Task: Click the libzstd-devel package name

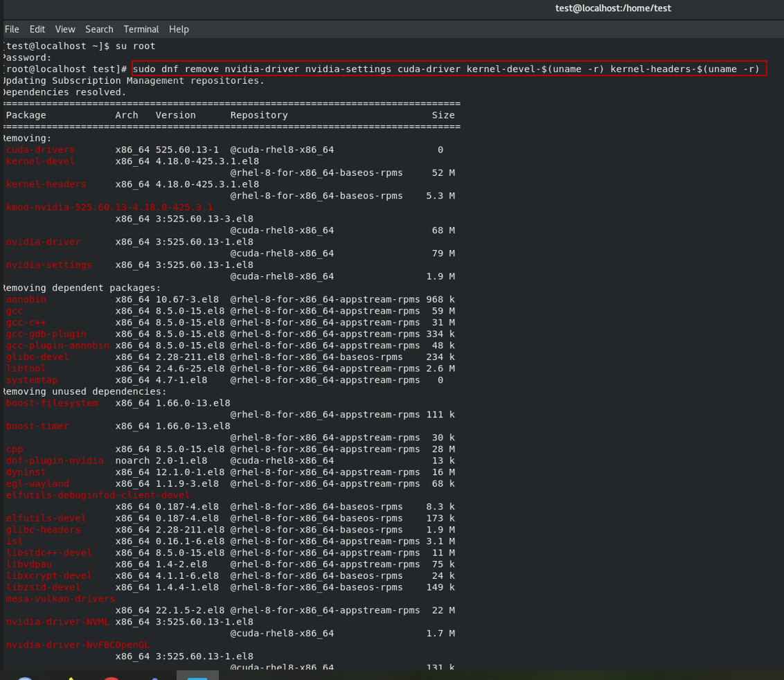Action: (x=44, y=587)
